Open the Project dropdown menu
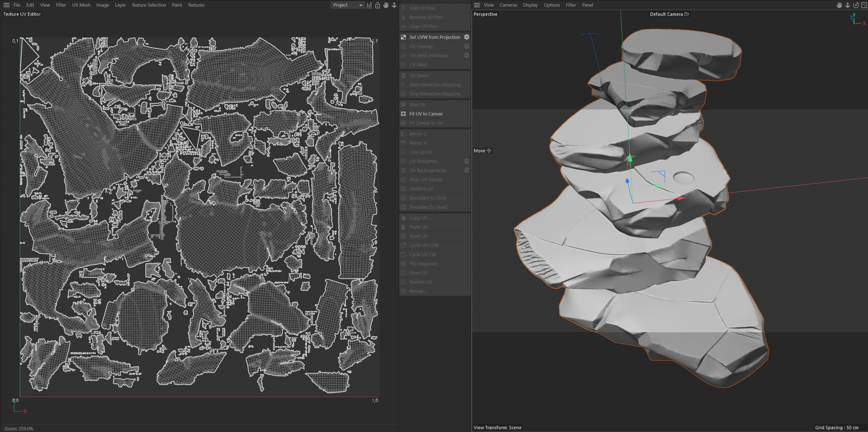This screenshot has height=432, width=868. pos(347,5)
